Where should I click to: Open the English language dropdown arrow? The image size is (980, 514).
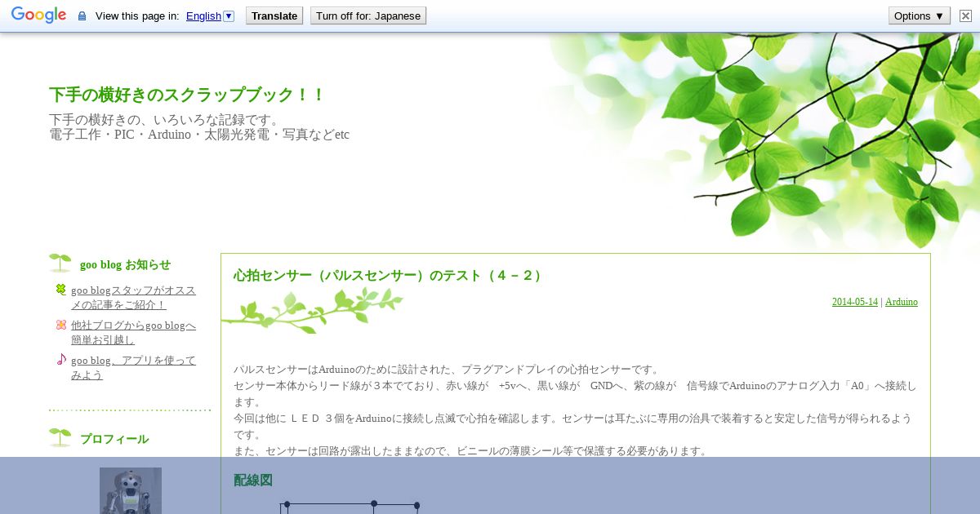point(229,16)
